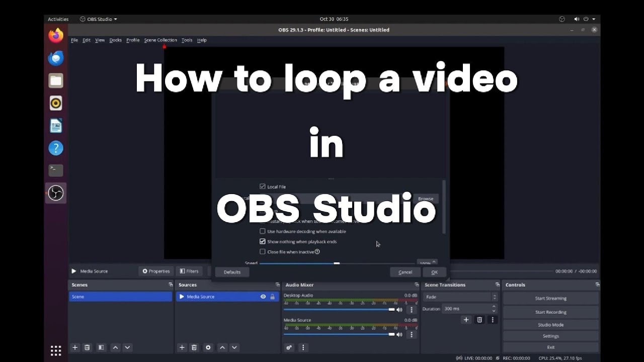
Task: Mute the Desktop Audio speaker icon
Action: [x=399, y=310]
